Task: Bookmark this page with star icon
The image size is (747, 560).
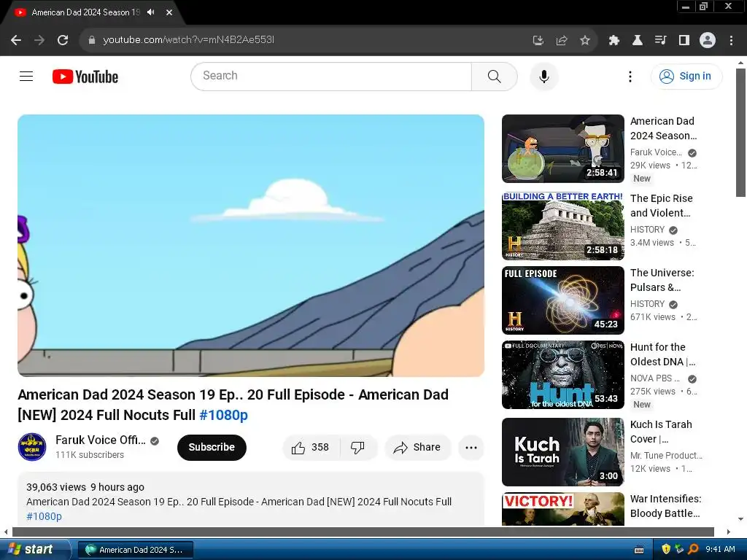Action: [x=584, y=40]
